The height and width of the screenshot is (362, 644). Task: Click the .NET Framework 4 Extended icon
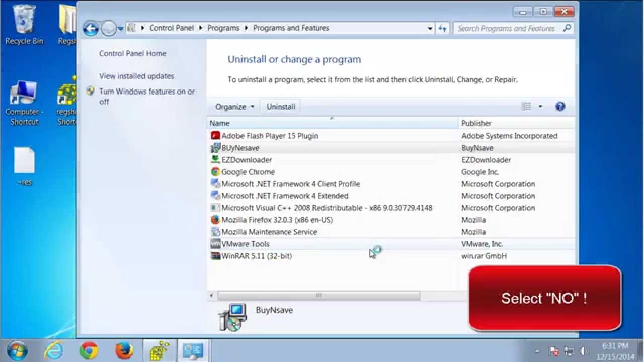215,196
